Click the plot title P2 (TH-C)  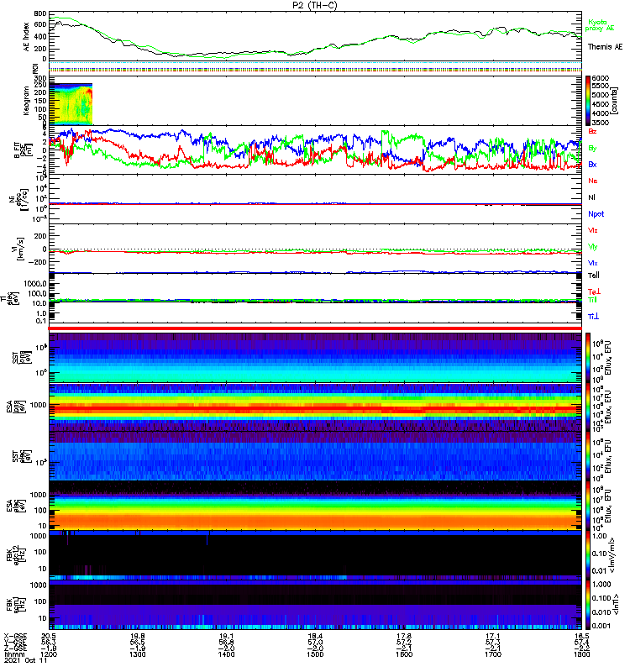[315, 5]
